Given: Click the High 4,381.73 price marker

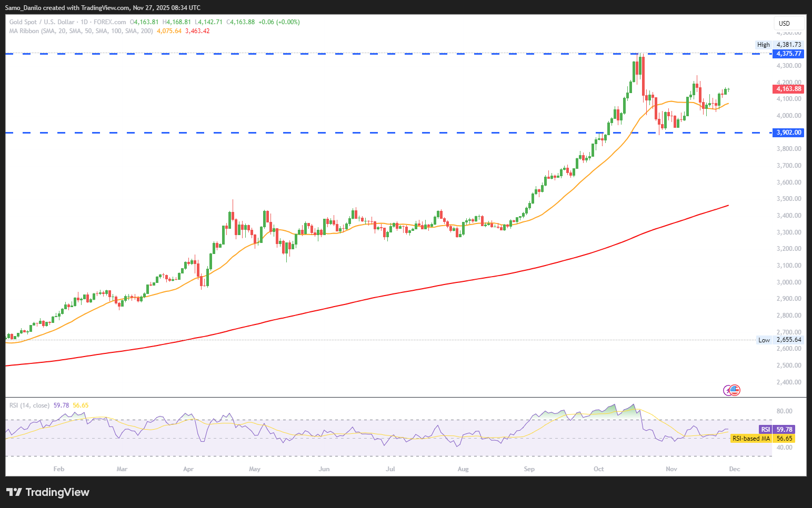Looking at the screenshot, I should click(x=779, y=45).
